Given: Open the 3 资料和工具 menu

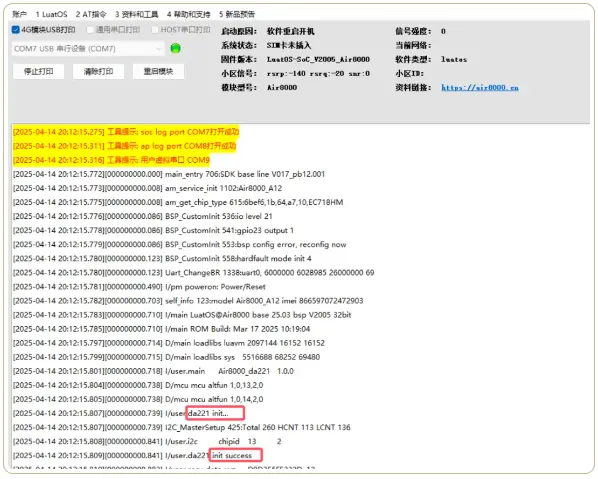Looking at the screenshot, I should tap(137, 14).
